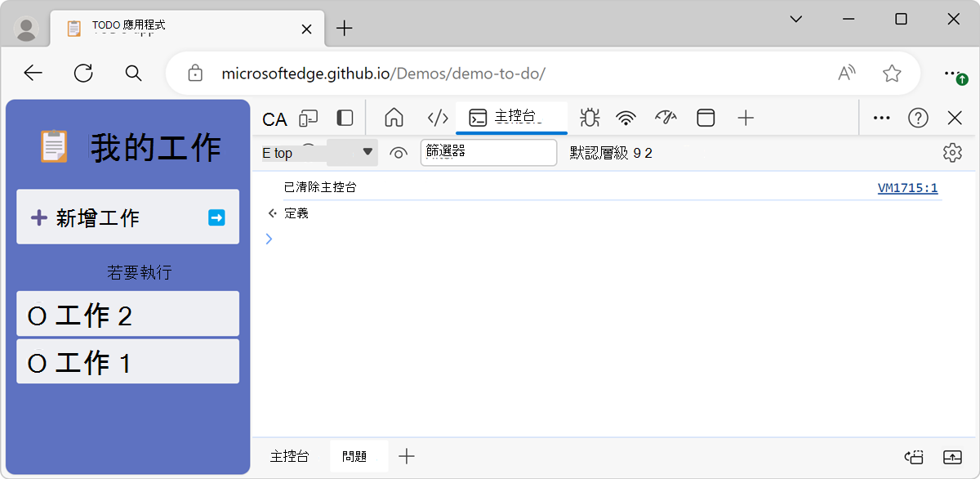This screenshot has height=479, width=980.
Task: Open the inspect elements </> icon
Action: pyautogui.click(x=437, y=118)
